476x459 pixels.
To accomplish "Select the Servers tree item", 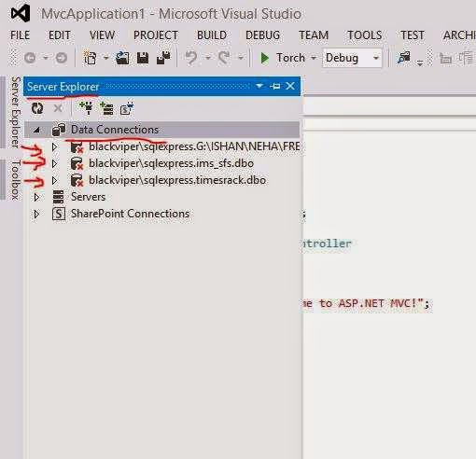I will click(88, 197).
